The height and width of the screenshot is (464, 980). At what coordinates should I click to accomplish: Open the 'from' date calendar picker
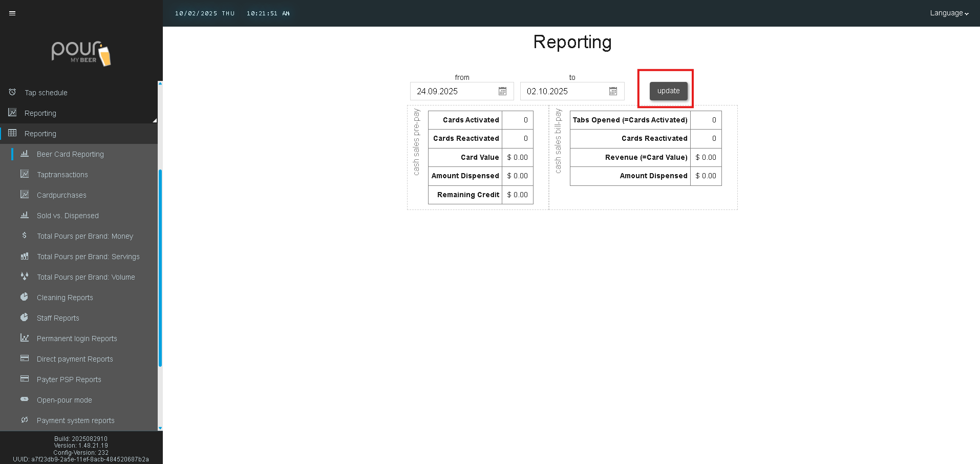[502, 91]
